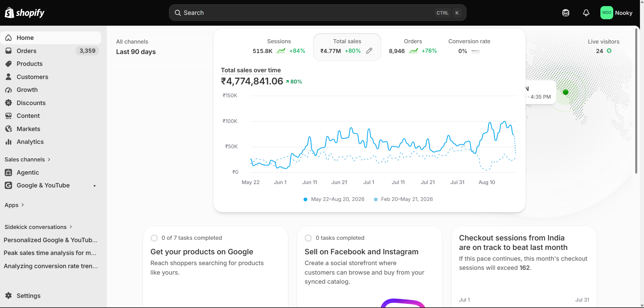Edit the Total sales metric with pencil icon
The image size is (644, 308).
pos(369,51)
